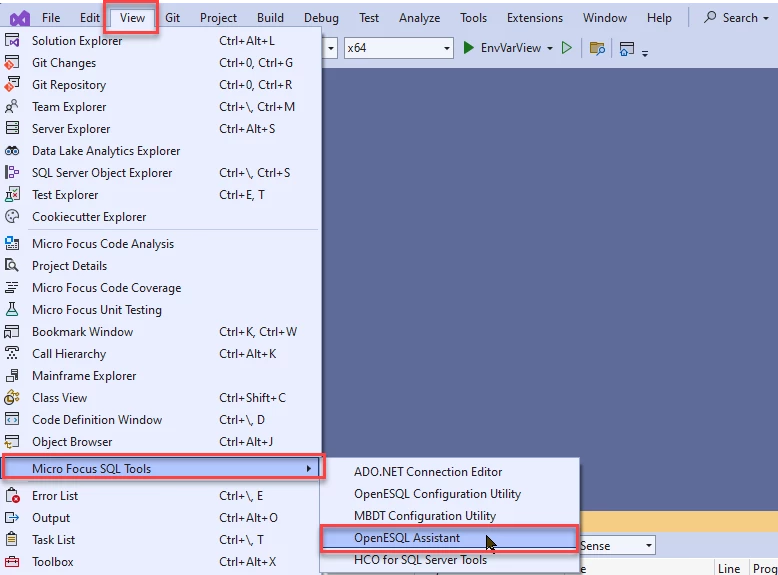
Task: Click the Team Explorer icon
Action: tap(12, 106)
